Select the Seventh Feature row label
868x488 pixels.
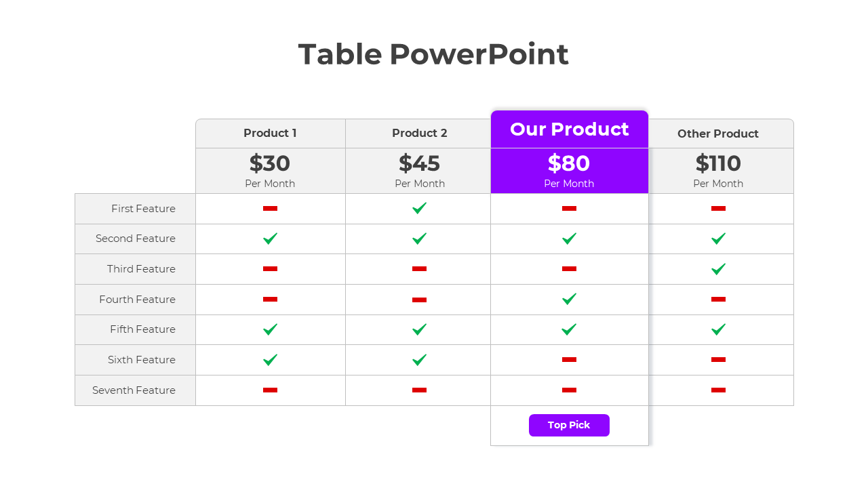coord(134,390)
